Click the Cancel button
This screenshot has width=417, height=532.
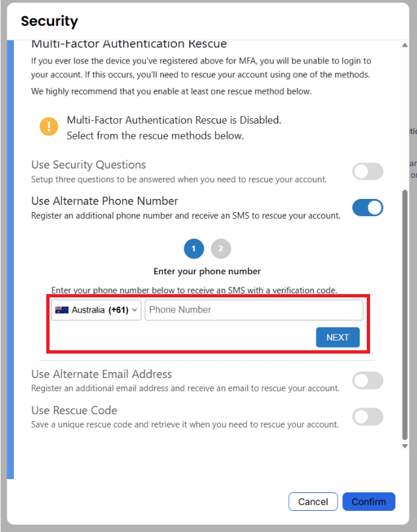pyautogui.click(x=313, y=502)
